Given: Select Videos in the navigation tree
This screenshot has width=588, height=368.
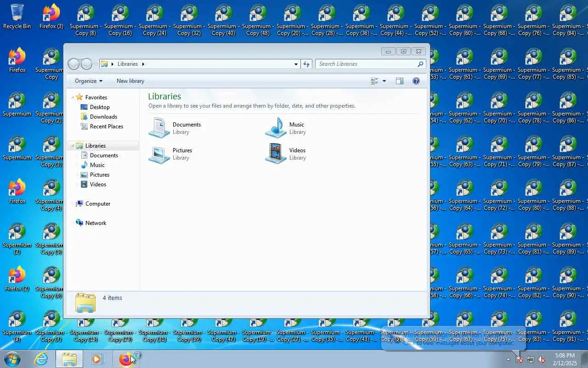Looking at the screenshot, I should [98, 184].
